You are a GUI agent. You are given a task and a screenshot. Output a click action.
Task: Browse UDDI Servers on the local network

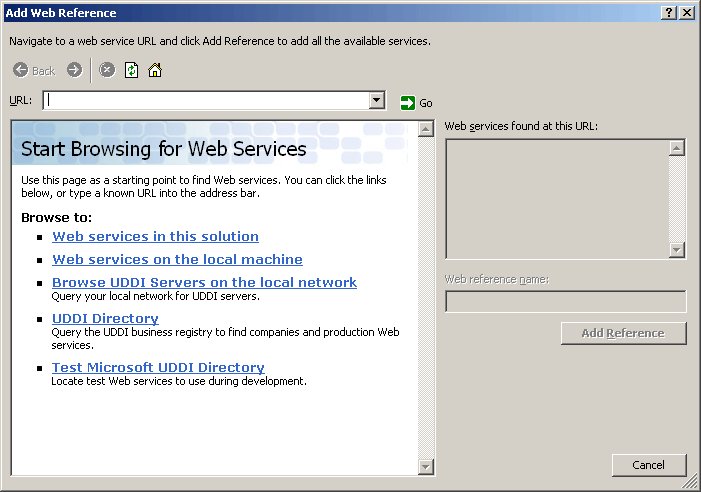point(204,283)
